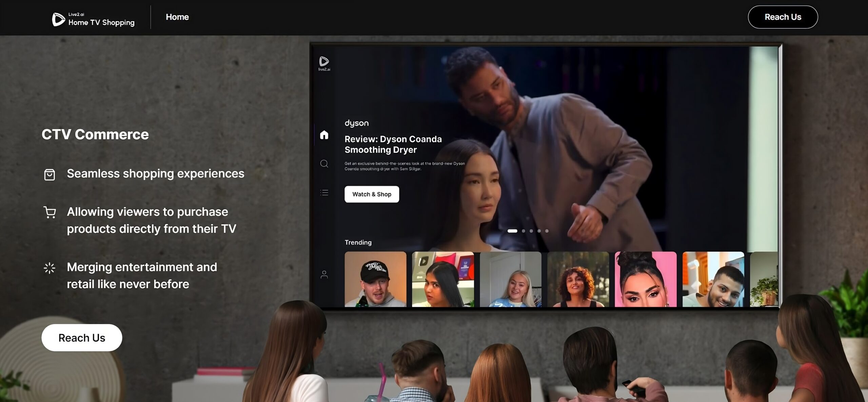The image size is (868, 402).
Task: Open trending thumbnail with pink background
Action: (x=645, y=279)
